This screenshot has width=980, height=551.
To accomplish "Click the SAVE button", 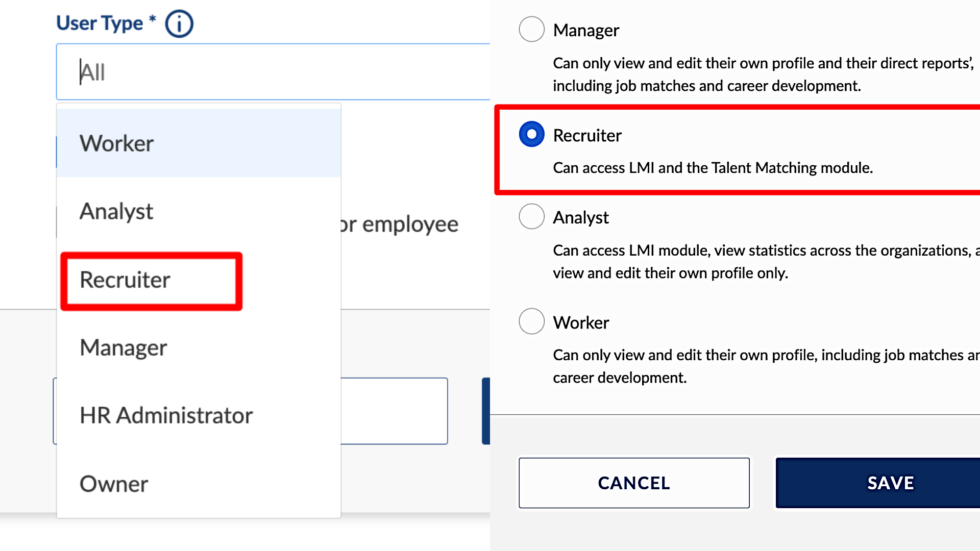I will point(890,483).
